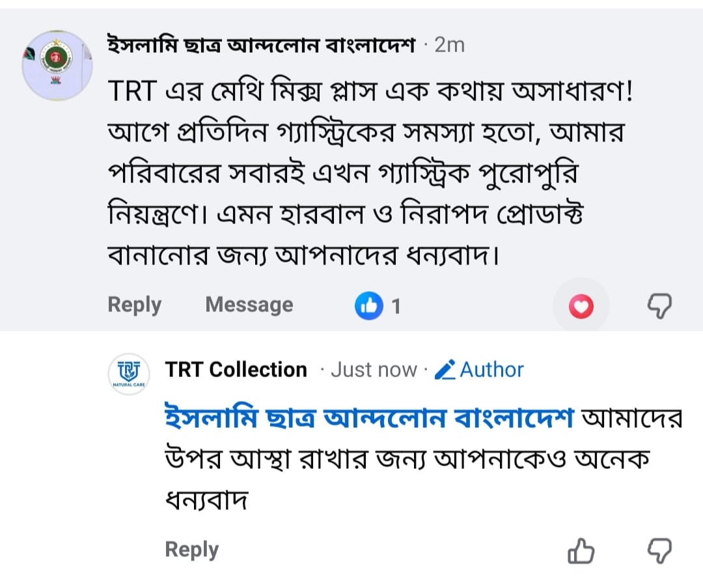Click Message under the first comment
The image size is (703, 588).
coord(249,305)
